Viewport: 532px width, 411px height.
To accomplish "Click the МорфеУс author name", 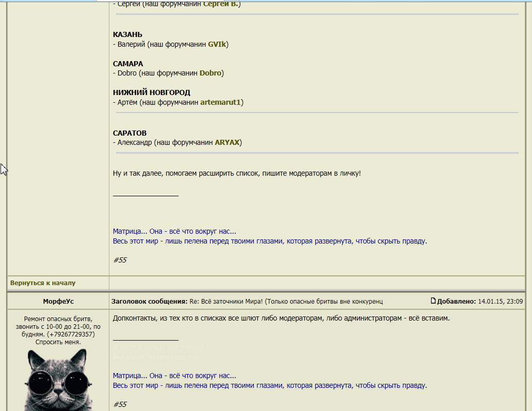I will pyautogui.click(x=58, y=302).
